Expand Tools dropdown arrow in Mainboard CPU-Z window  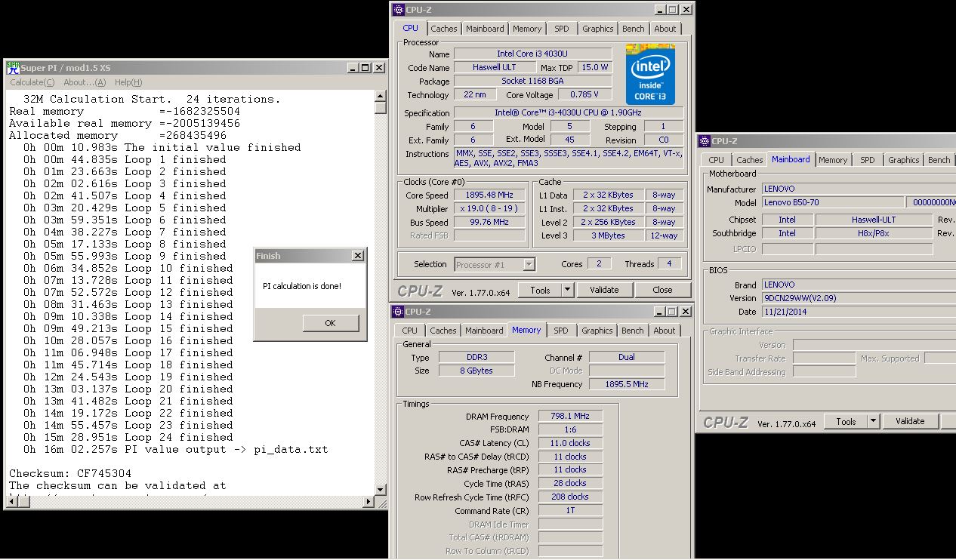[x=874, y=421]
